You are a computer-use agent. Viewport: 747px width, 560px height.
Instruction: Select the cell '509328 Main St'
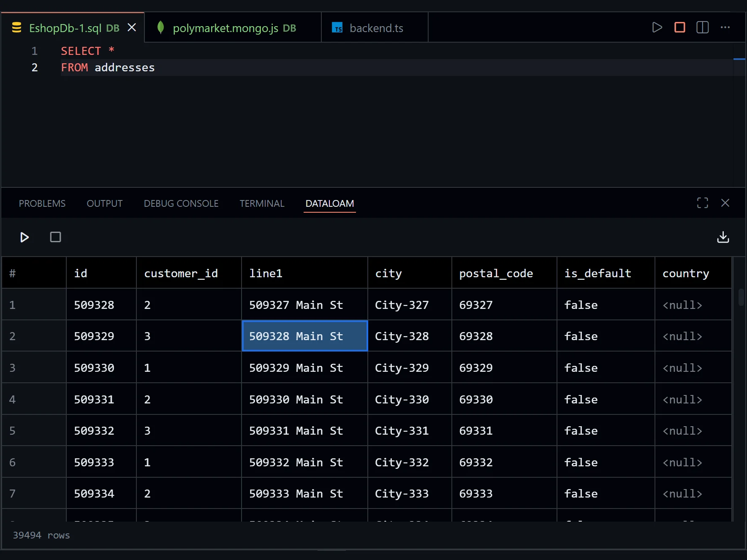click(304, 336)
